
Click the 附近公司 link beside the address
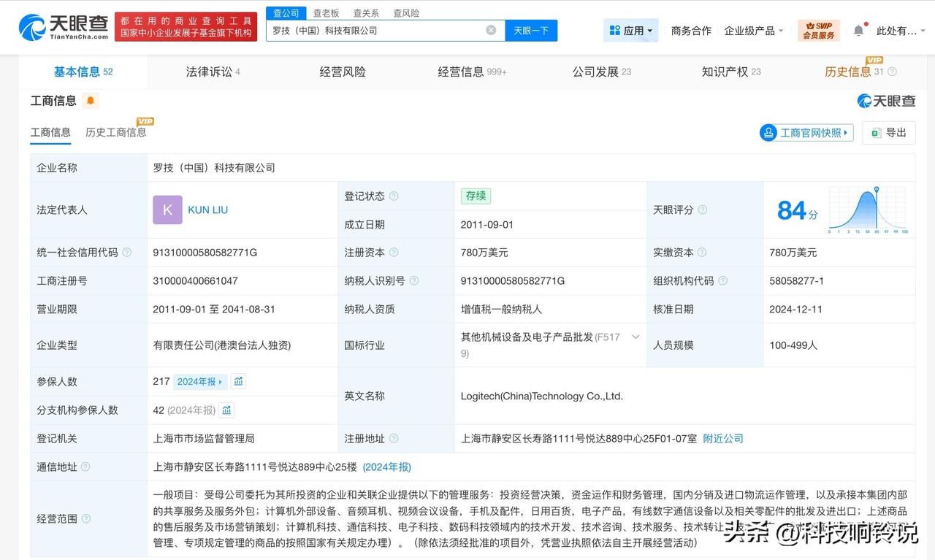(x=723, y=438)
